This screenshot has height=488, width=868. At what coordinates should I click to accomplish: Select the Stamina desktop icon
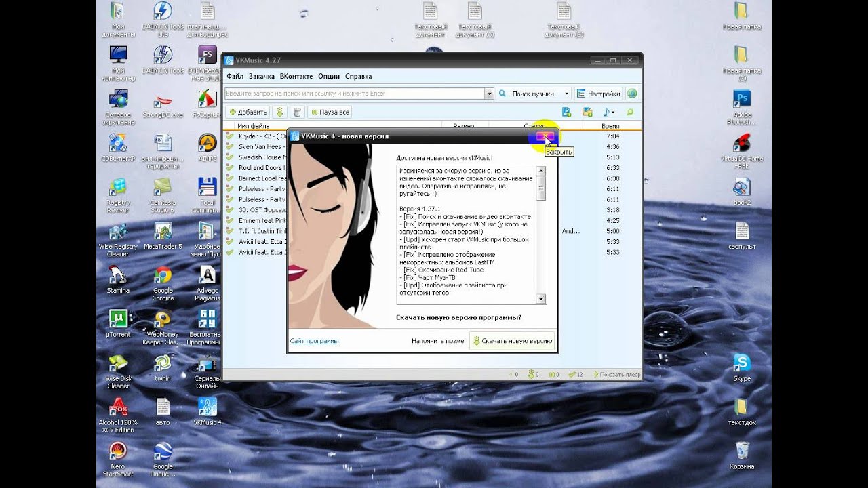(118, 279)
